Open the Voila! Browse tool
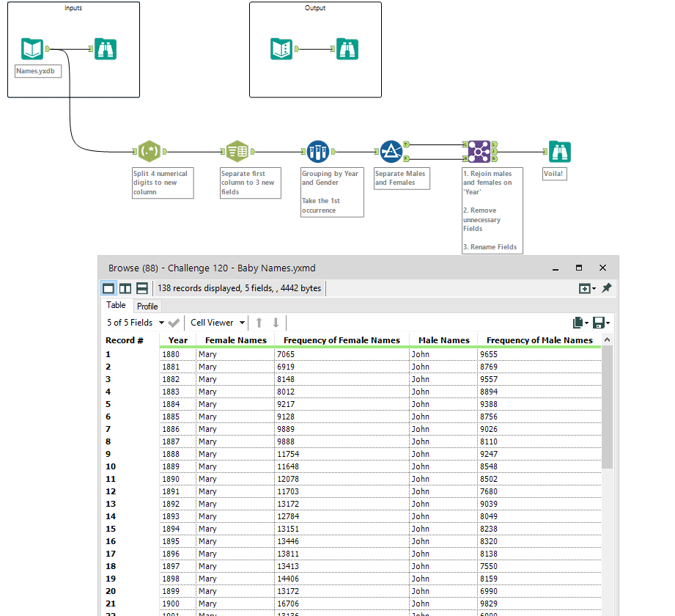 559,152
